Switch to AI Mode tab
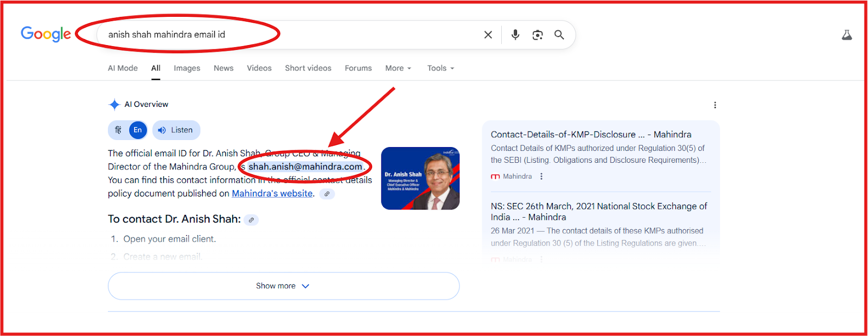The image size is (868, 336). click(x=123, y=68)
